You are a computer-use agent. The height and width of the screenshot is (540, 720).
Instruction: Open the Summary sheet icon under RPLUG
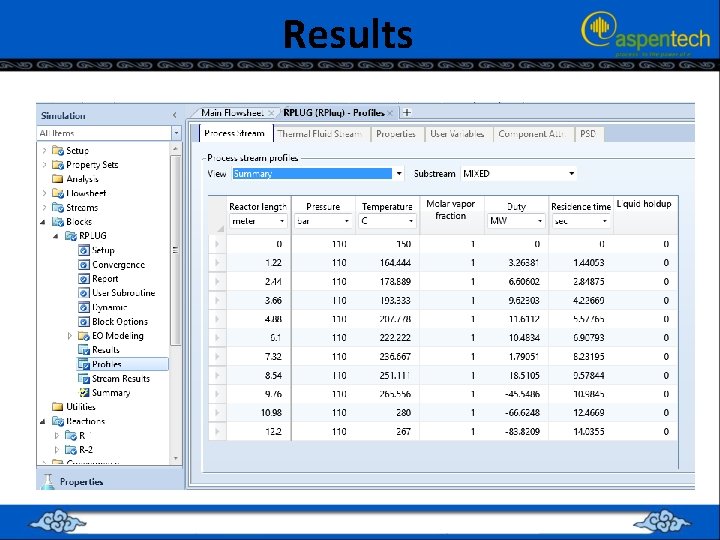coord(84,393)
